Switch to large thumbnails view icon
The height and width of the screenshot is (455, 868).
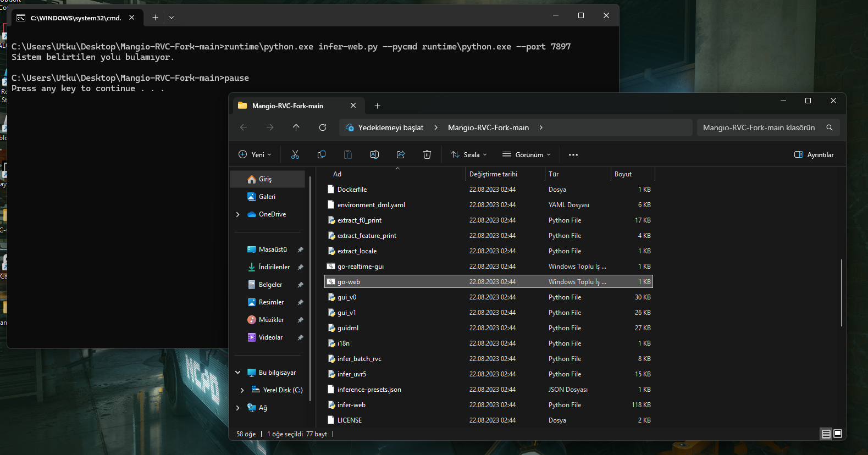(x=838, y=434)
